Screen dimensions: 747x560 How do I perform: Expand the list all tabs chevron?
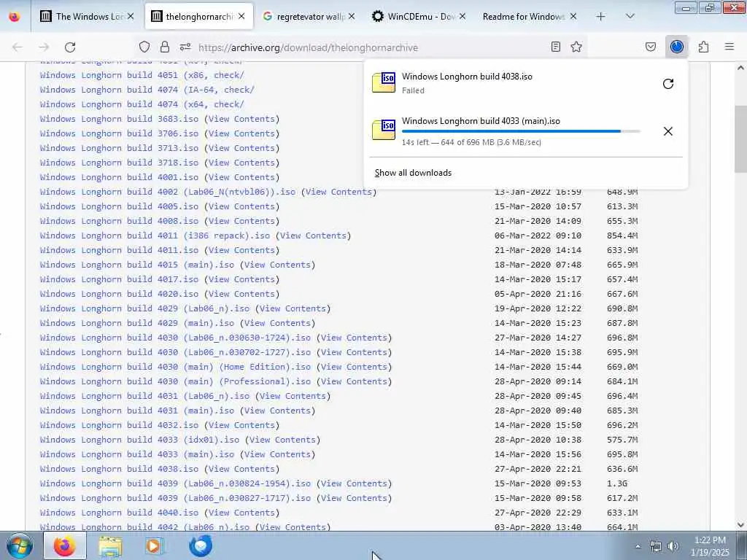(630, 17)
